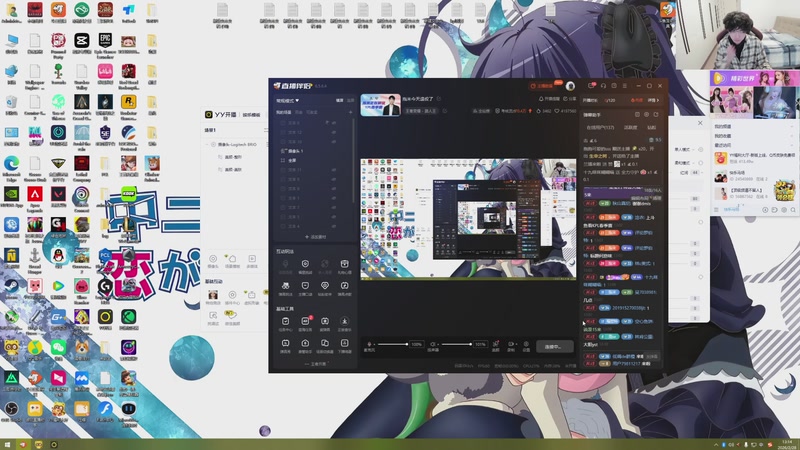Image resolution: width=800 pixels, height=450 pixels.
Task: Open the Fall Guys desktop shortcut
Action: 35,133
